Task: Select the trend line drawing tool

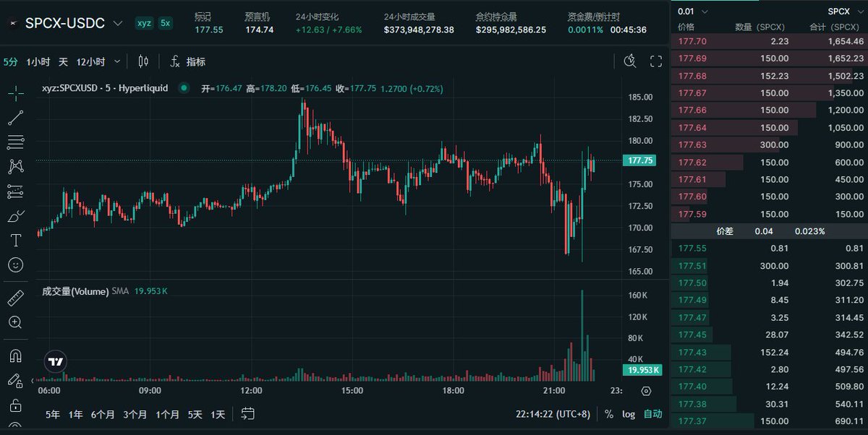Action: (16, 118)
